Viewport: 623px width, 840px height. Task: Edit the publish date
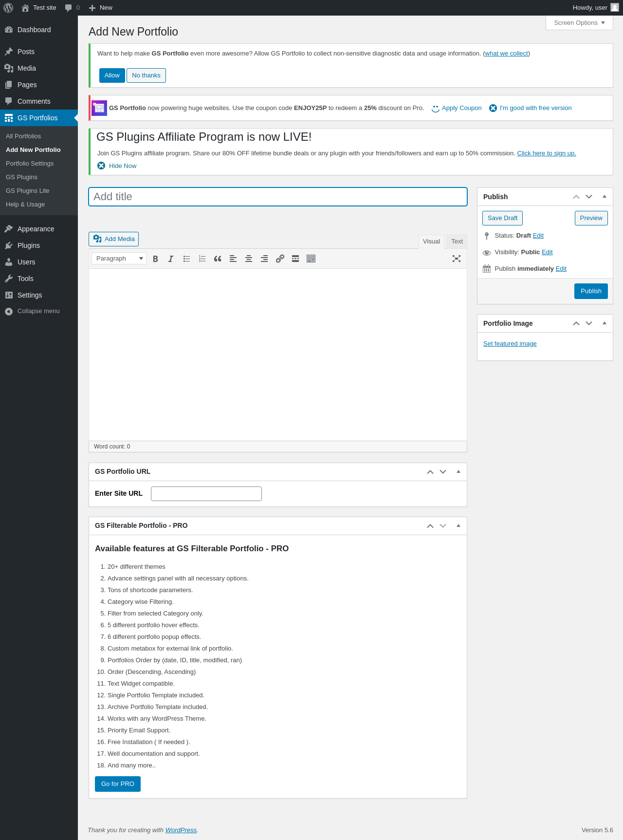[x=561, y=269]
